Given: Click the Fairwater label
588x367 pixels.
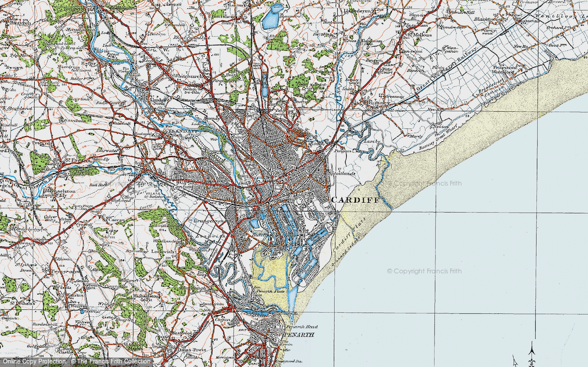Looking at the screenshot, I should pos(108,150).
